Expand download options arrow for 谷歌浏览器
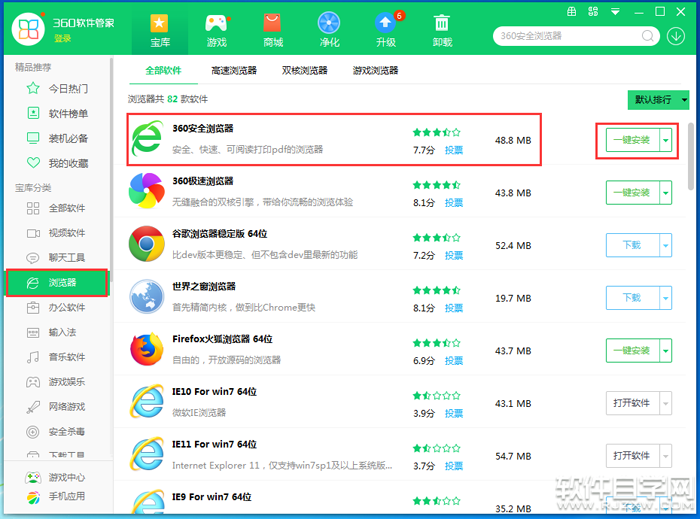Viewport: 700px width, 519px height. [x=666, y=245]
